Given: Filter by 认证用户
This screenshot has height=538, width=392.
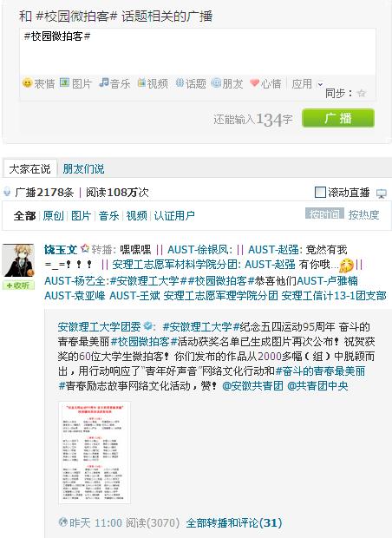Looking at the screenshot, I should 174,215.
